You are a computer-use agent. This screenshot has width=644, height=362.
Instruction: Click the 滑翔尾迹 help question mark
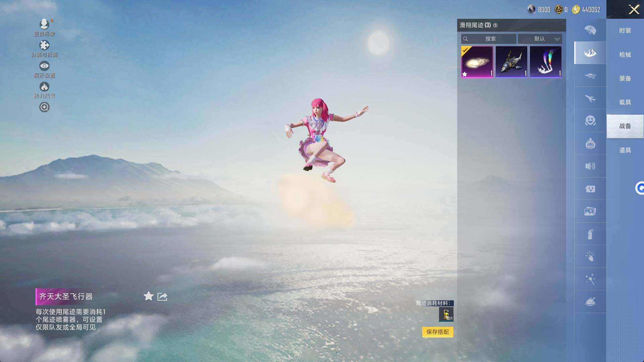click(x=495, y=25)
